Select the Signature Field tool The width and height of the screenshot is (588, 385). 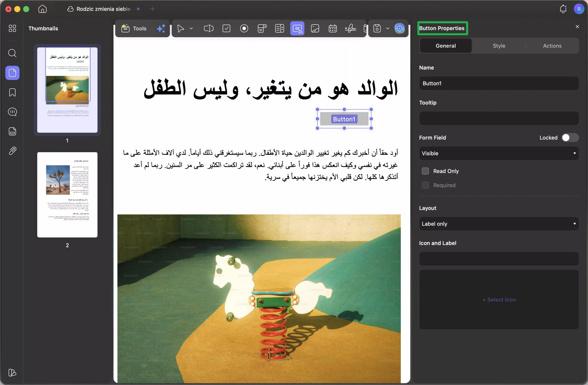[x=351, y=28]
